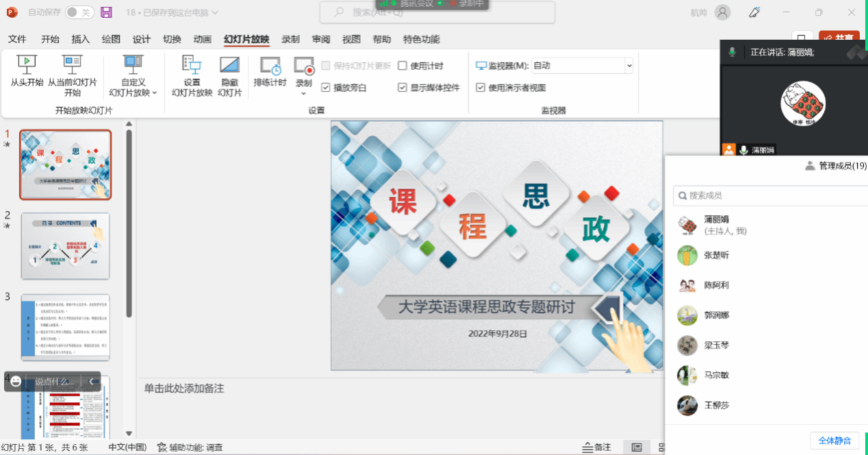This screenshot has height=455, width=868.
Task: Click the emoji smiley icon in chat bar
Action: coord(16,382)
